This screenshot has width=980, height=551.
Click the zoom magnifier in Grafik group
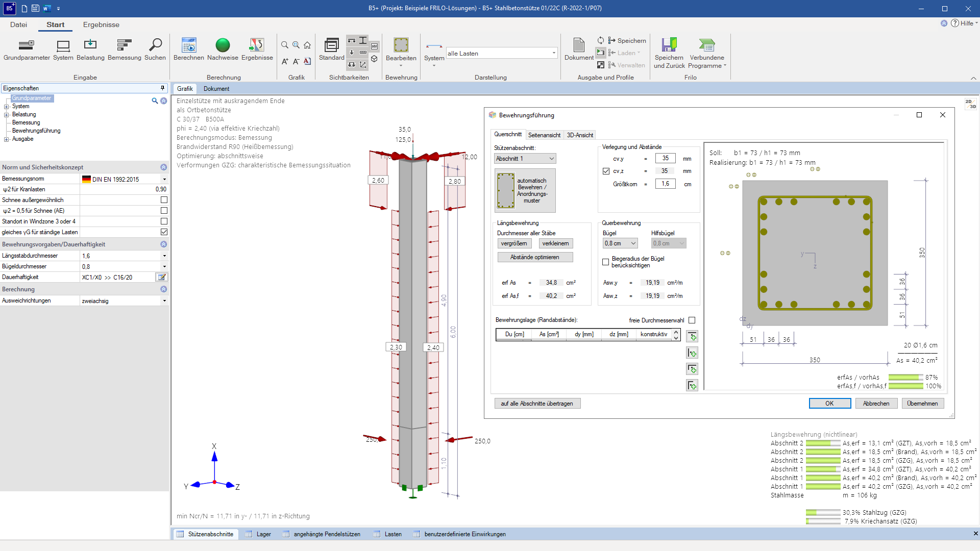point(285,45)
